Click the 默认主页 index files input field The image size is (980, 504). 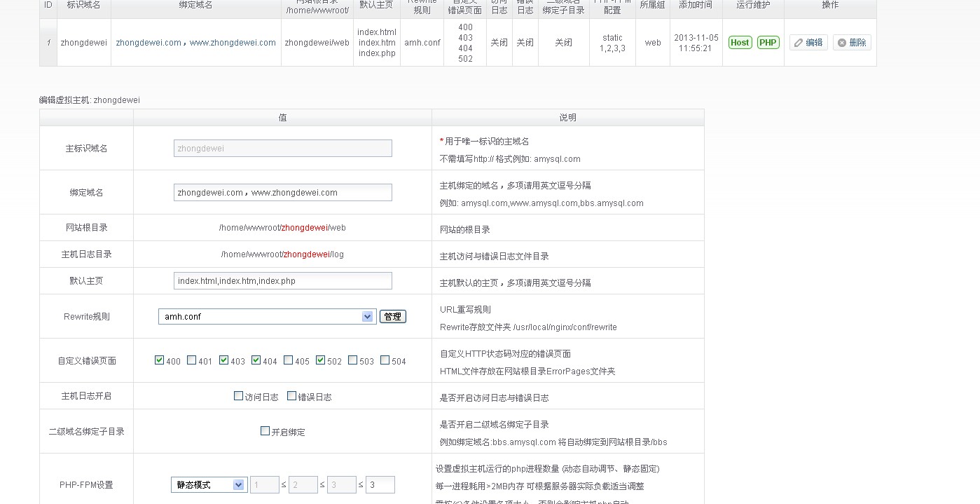click(282, 281)
